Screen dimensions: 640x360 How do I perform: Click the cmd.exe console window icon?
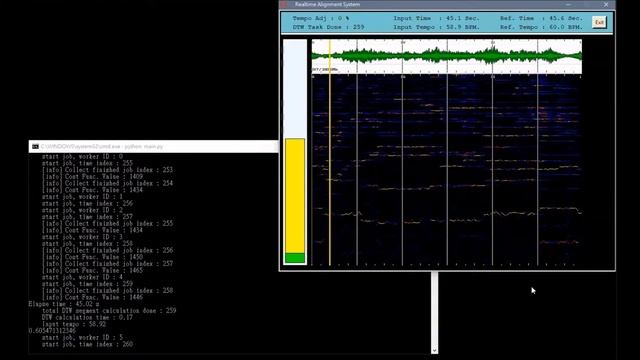[36, 147]
